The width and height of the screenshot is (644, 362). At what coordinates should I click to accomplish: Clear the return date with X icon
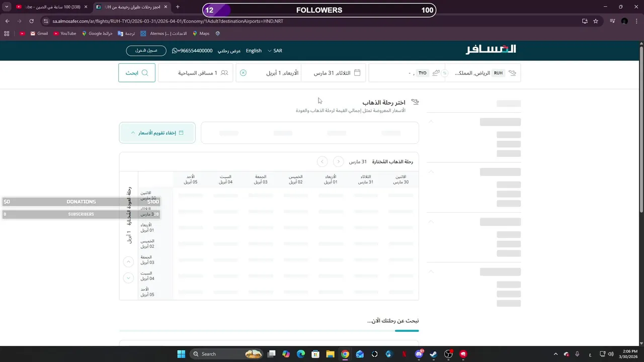point(243,73)
